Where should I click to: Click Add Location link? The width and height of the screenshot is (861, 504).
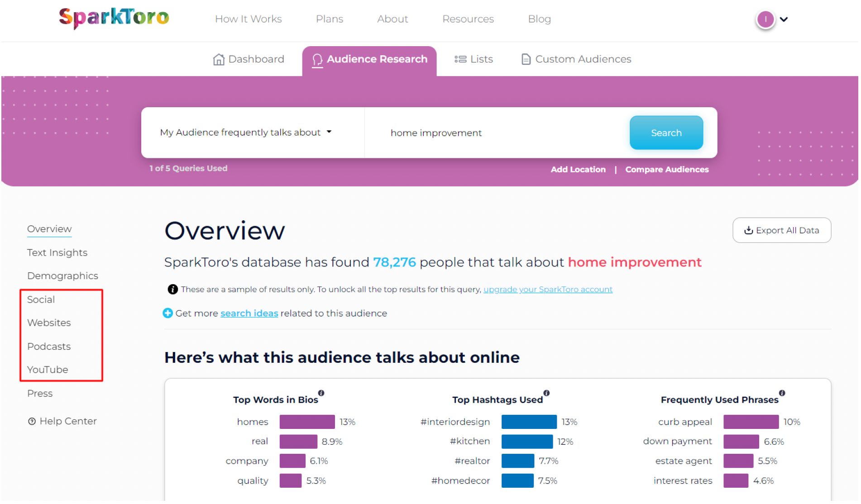click(578, 170)
